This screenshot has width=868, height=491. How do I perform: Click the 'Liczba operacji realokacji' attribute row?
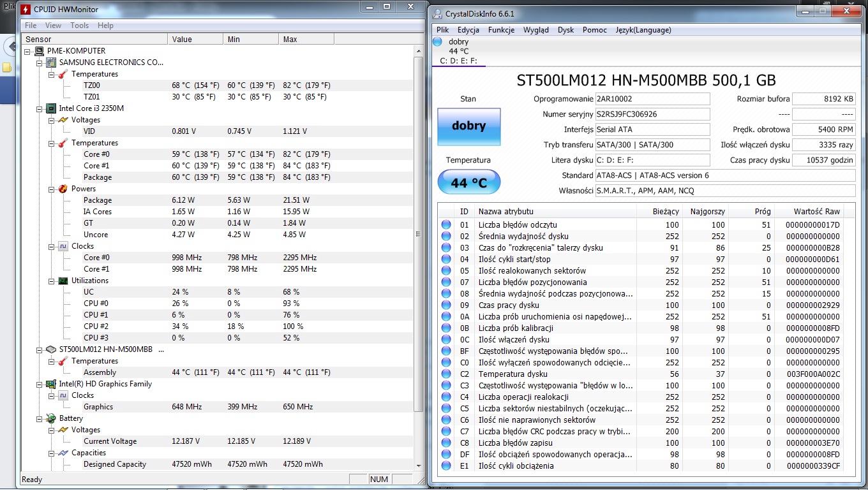(x=647, y=397)
